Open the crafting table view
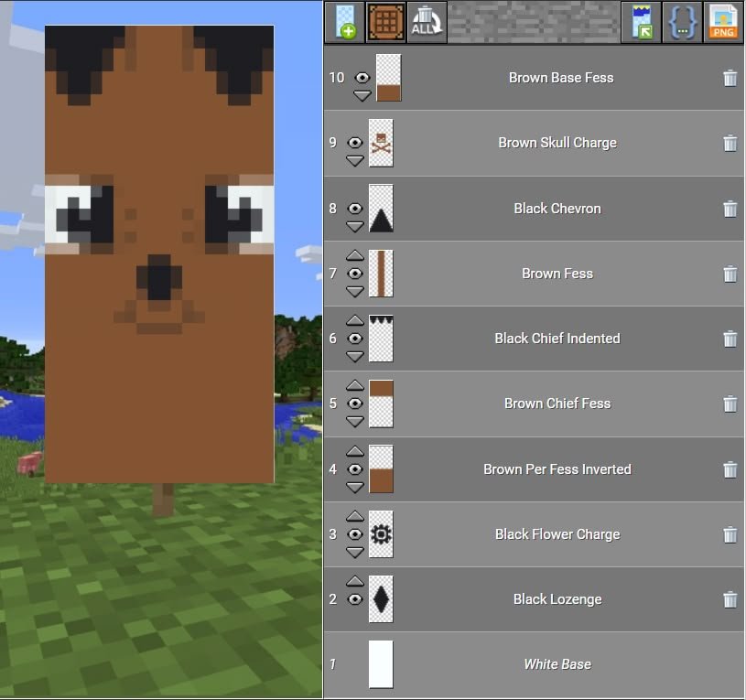 [385, 23]
